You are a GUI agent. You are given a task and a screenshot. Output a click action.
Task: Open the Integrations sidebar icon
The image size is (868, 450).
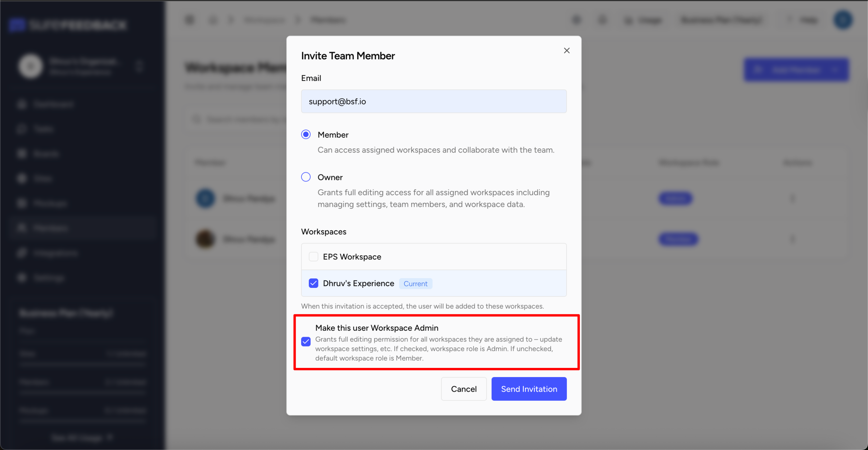click(22, 253)
